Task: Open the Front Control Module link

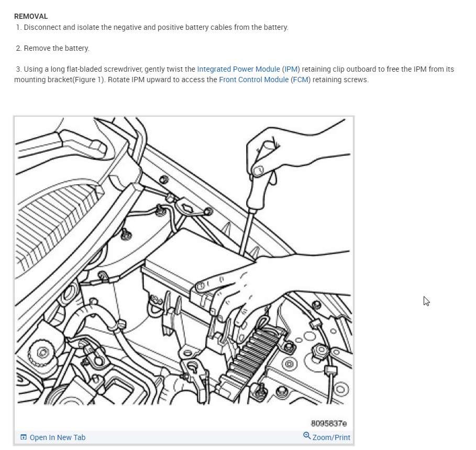Action: (253, 80)
